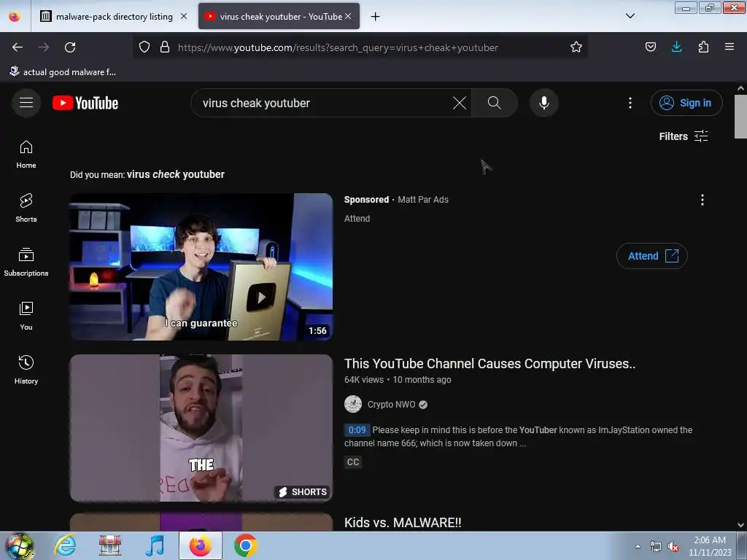Start voice search with the microphone
This screenshot has width=747, height=560.
pos(544,103)
